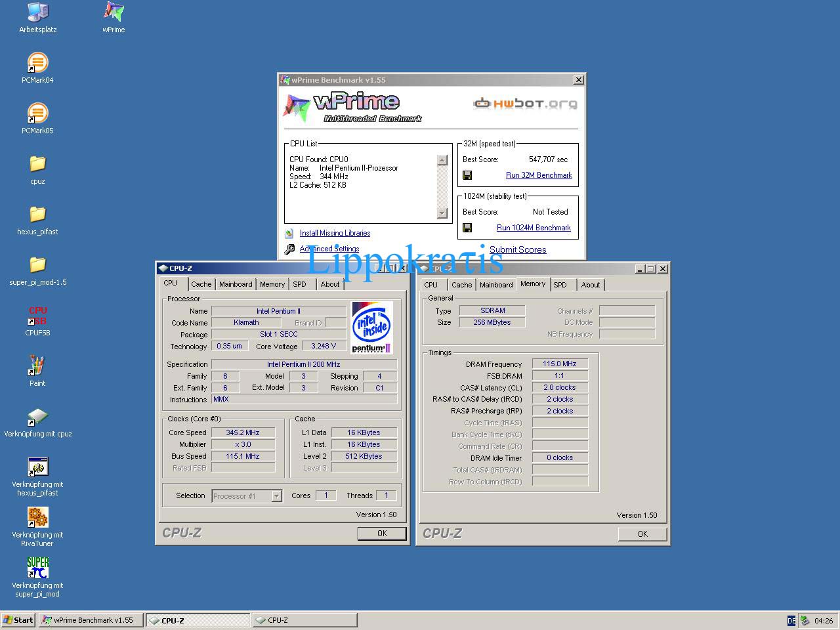Open Cache tab in right CPU-Z

coord(461,285)
